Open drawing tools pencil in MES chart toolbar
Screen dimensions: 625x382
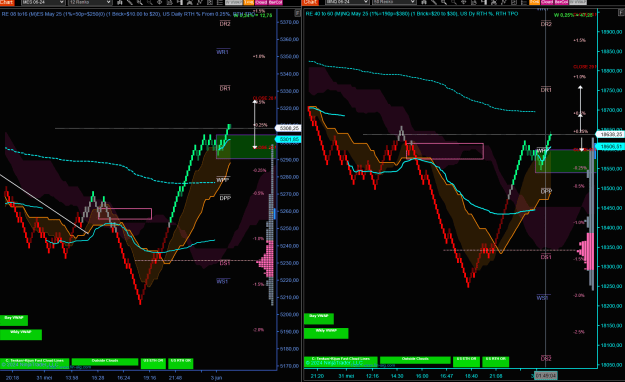130,2
